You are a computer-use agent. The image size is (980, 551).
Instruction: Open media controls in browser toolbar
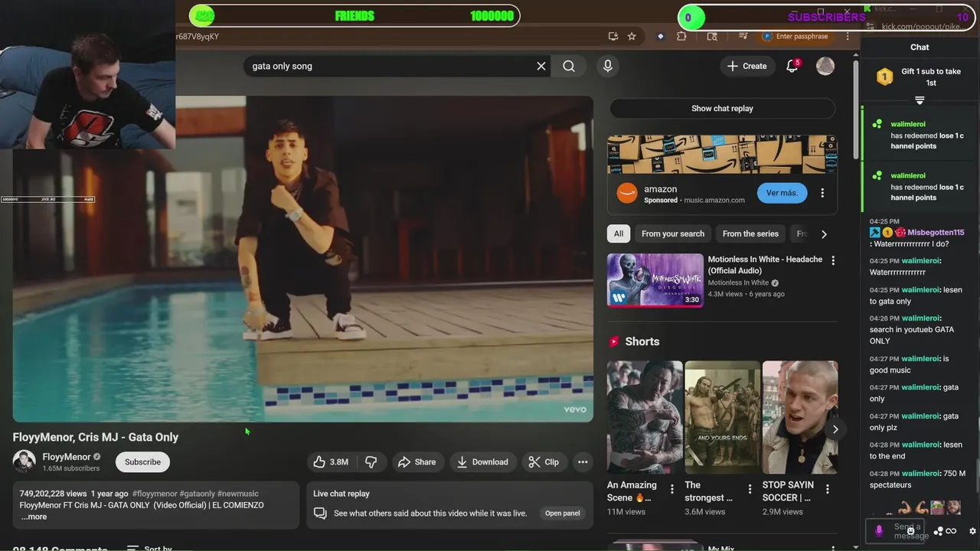click(743, 36)
